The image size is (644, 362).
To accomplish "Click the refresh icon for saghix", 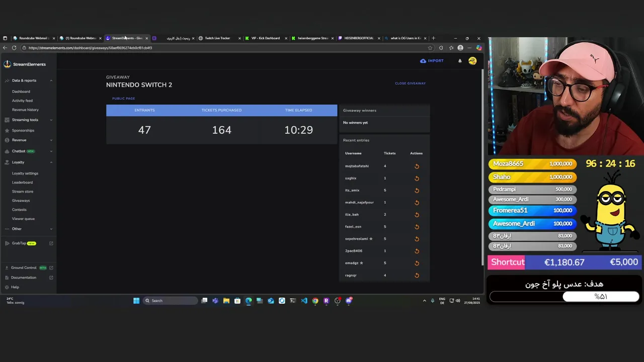I will tap(417, 178).
